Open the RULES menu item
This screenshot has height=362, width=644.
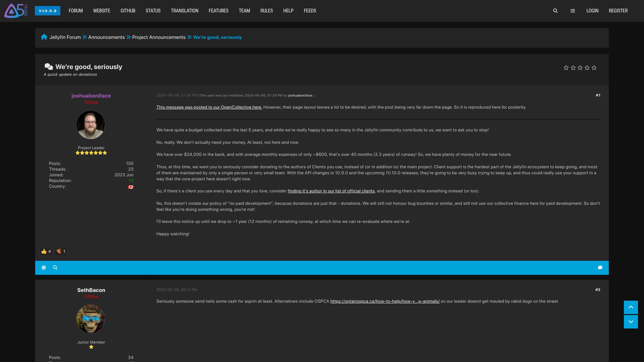click(267, 11)
